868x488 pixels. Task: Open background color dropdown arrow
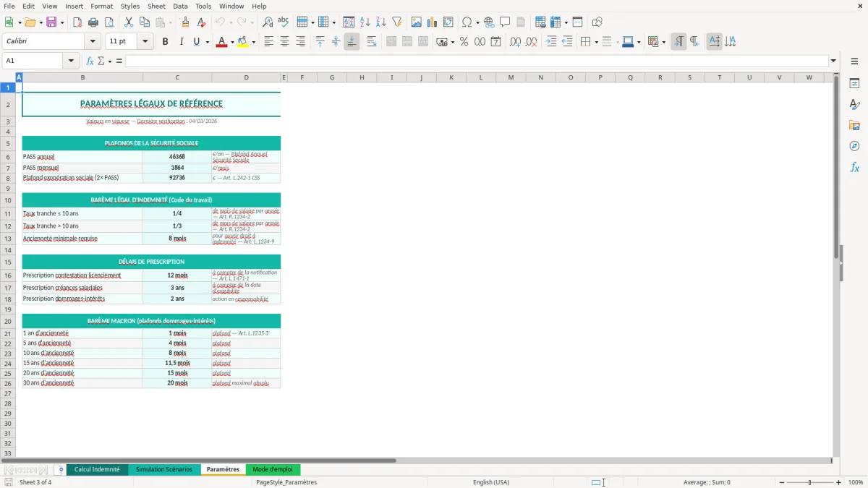pyautogui.click(x=253, y=42)
